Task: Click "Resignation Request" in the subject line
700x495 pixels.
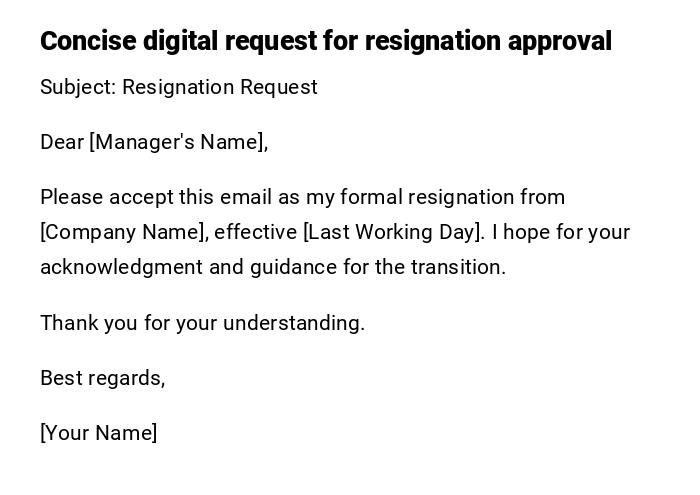Action: coord(220,87)
